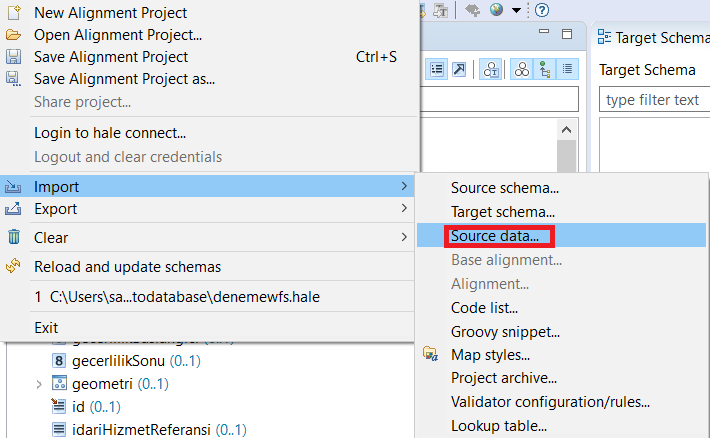Click the schema panel scrollbar thumb
Screen dimensions: 710x438
coord(566,156)
